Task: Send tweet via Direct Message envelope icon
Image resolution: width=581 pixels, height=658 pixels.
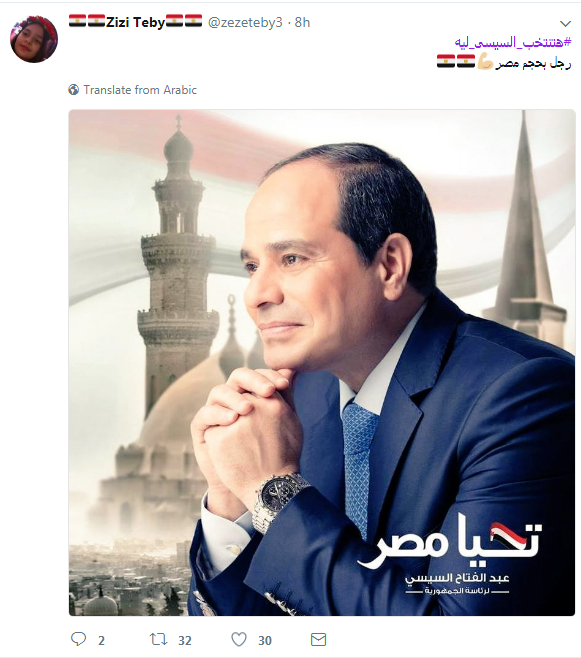Action: (318, 640)
